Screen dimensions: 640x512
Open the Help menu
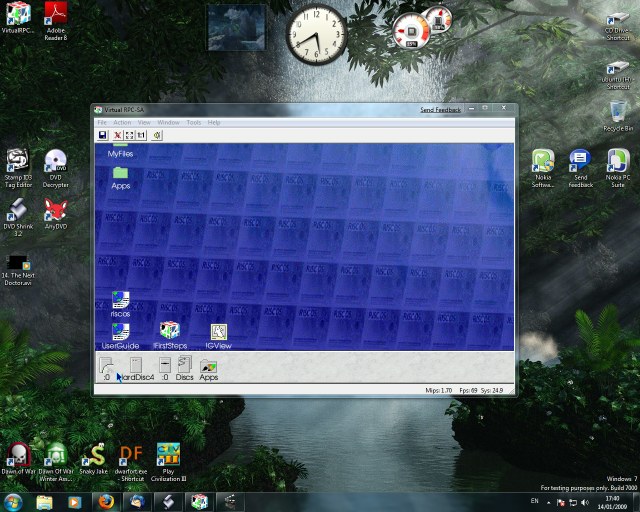214,122
